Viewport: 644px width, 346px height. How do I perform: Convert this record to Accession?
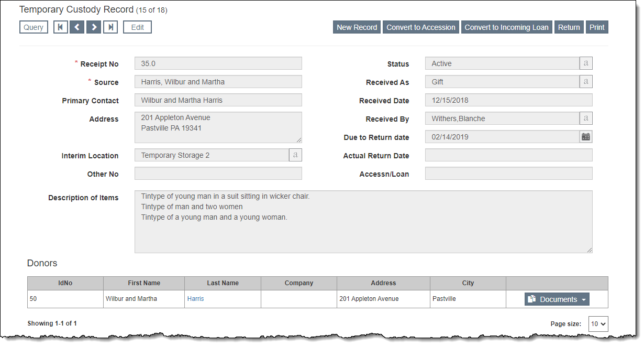pos(420,27)
